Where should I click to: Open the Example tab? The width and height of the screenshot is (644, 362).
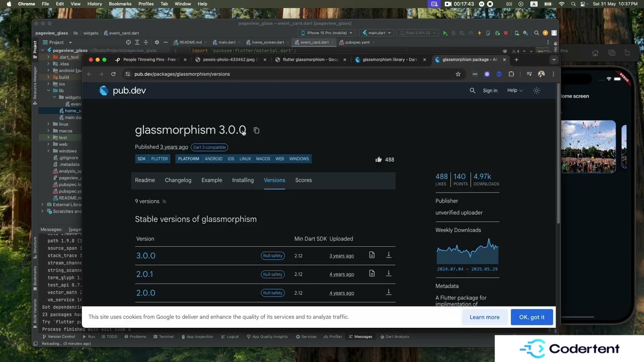coord(212,180)
